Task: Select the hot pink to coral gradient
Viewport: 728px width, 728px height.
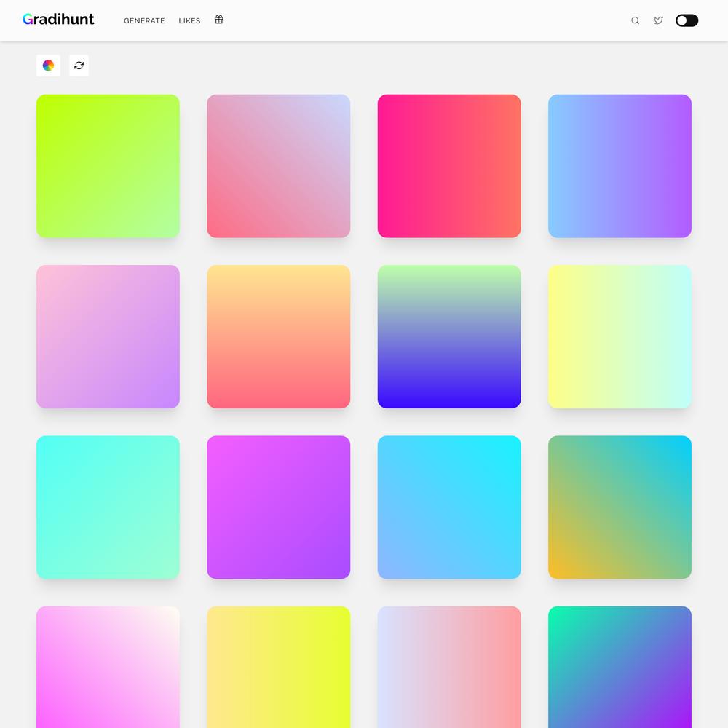Action: click(449, 166)
